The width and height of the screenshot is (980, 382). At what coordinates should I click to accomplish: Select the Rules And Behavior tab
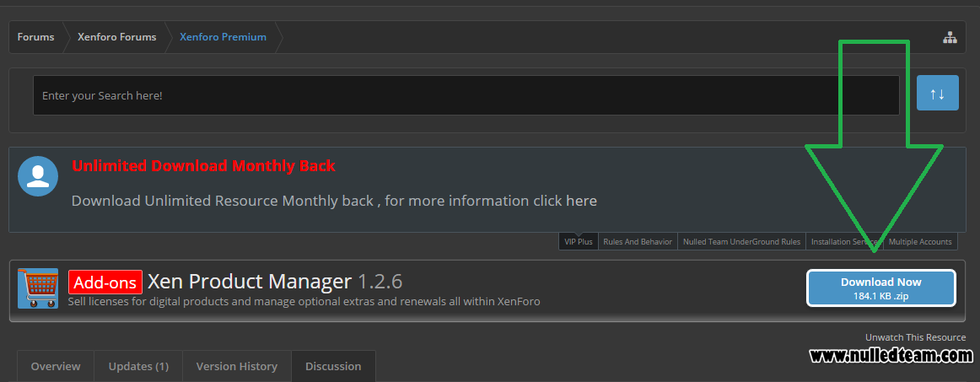pos(638,242)
